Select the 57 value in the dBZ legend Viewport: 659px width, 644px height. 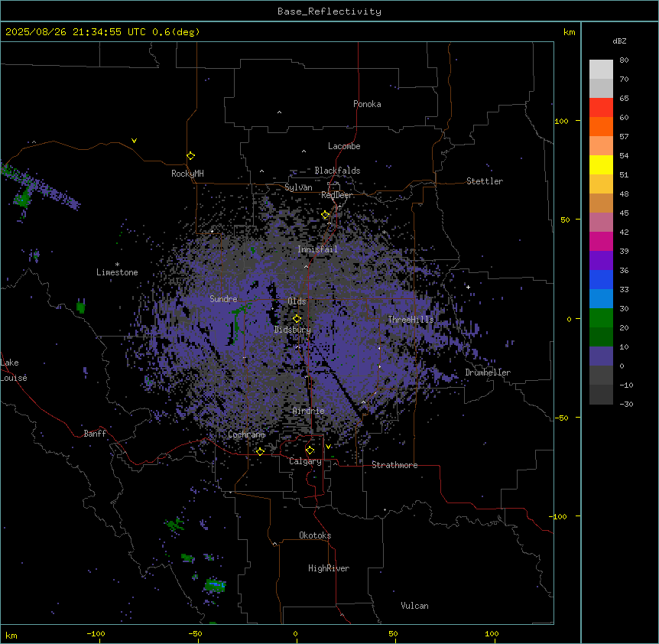click(x=624, y=137)
